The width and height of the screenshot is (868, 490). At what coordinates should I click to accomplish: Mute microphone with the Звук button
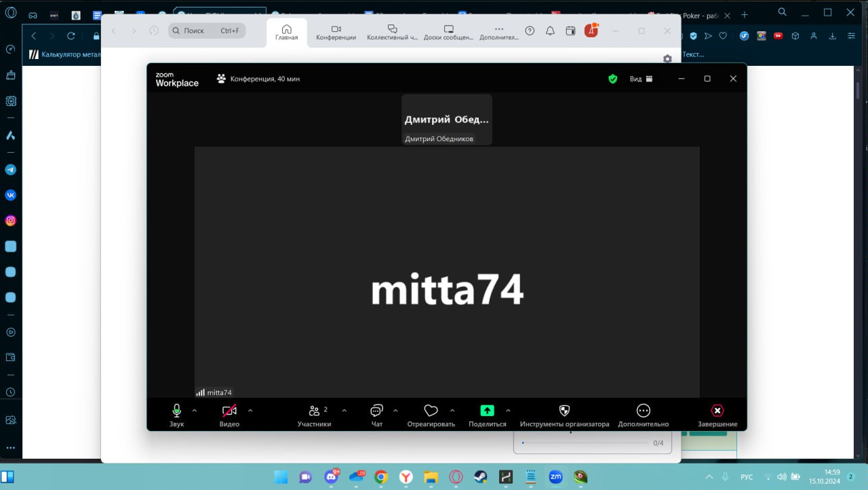tap(176, 415)
